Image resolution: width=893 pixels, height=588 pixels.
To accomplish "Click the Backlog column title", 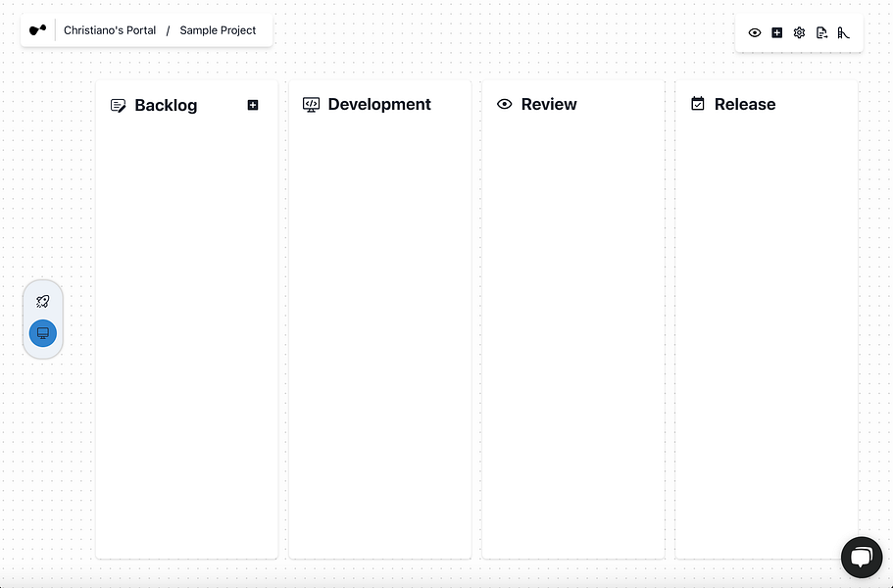I will [x=166, y=105].
